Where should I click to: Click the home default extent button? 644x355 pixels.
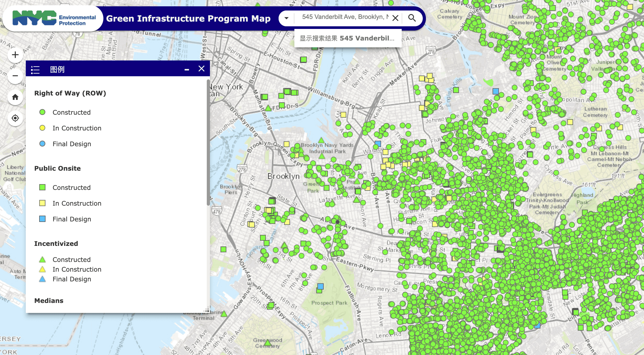click(15, 97)
